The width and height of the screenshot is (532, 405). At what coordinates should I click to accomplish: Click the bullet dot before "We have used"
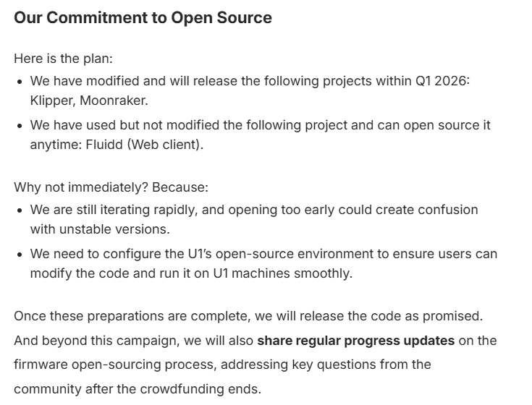click(x=20, y=125)
